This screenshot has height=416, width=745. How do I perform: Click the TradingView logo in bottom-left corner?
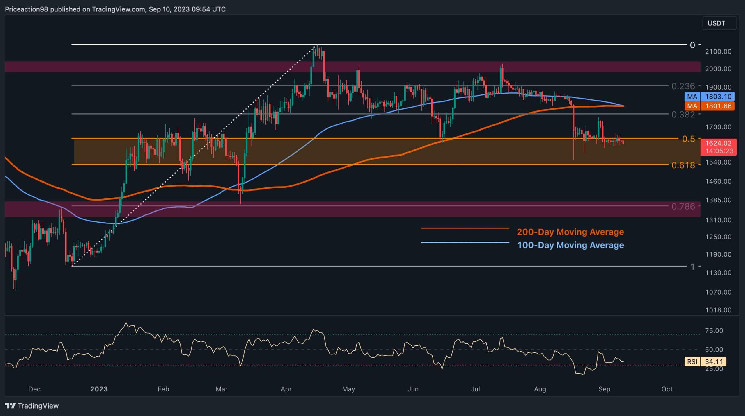[31, 406]
